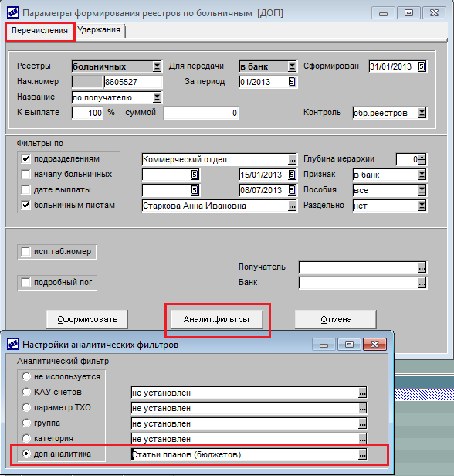Image resolution: width=454 pixels, height=476 pixels.
Task: Expand Название dropdown showing по получателю
Action: pyautogui.click(x=157, y=97)
